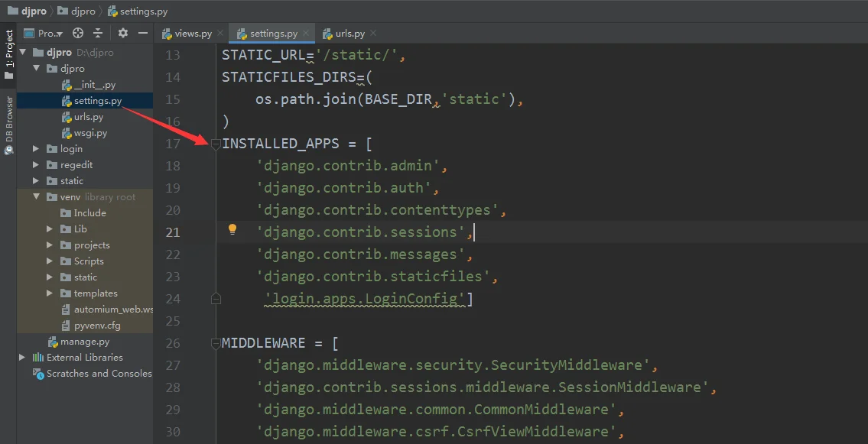The height and width of the screenshot is (444, 868).
Task: Click the wsgi.py file icon in the tree
Action: [x=67, y=133]
